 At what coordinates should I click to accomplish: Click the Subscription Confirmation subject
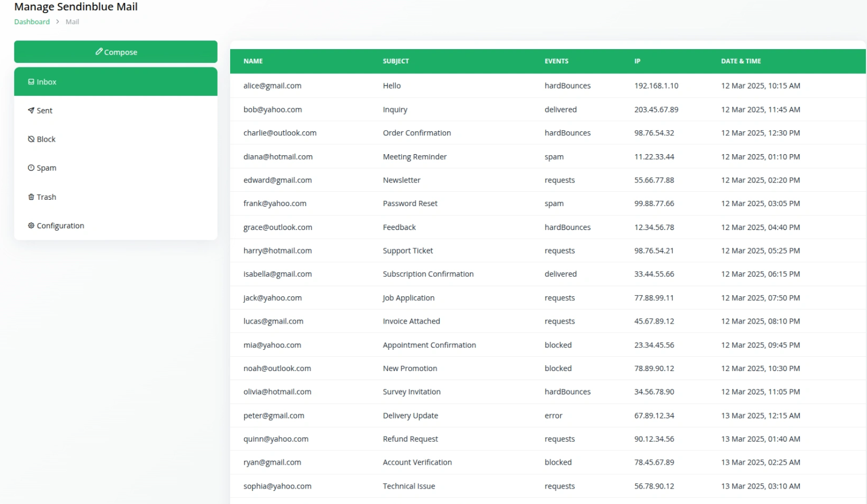coord(428,274)
